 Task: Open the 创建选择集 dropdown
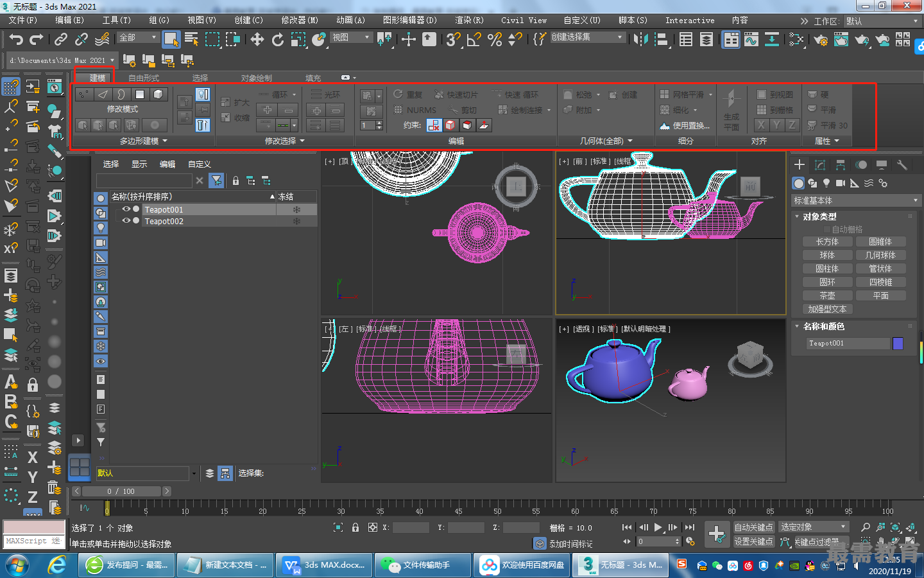586,37
